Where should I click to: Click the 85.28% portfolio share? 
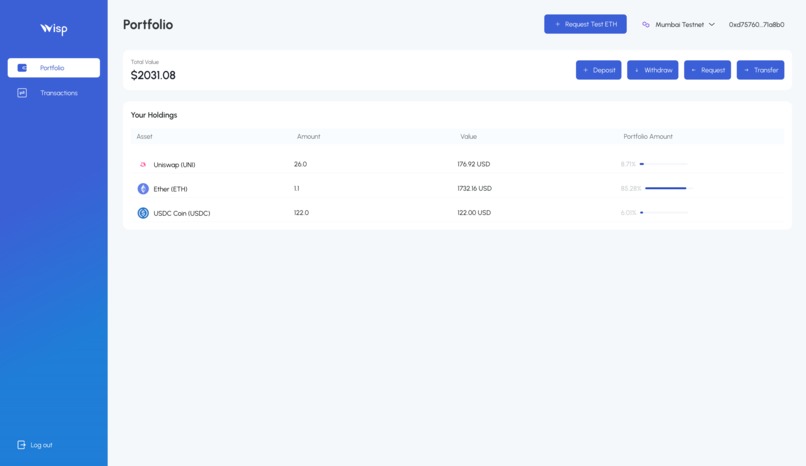(x=631, y=188)
